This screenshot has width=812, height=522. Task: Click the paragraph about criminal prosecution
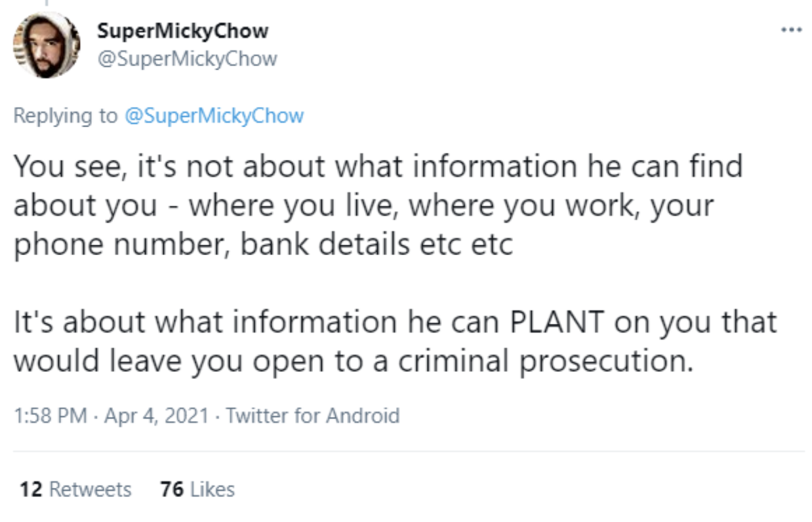(x=395, y=342)
